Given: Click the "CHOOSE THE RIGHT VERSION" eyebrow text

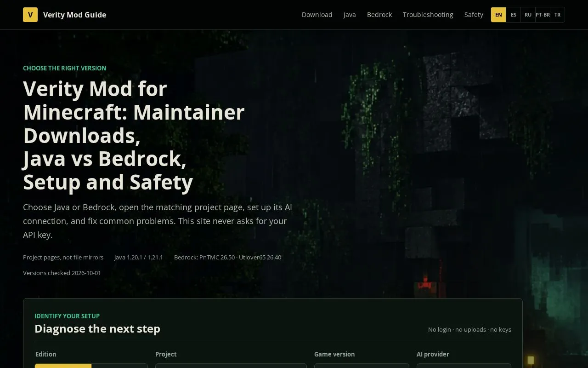Looking at the screenshot, I should [65, 68].
